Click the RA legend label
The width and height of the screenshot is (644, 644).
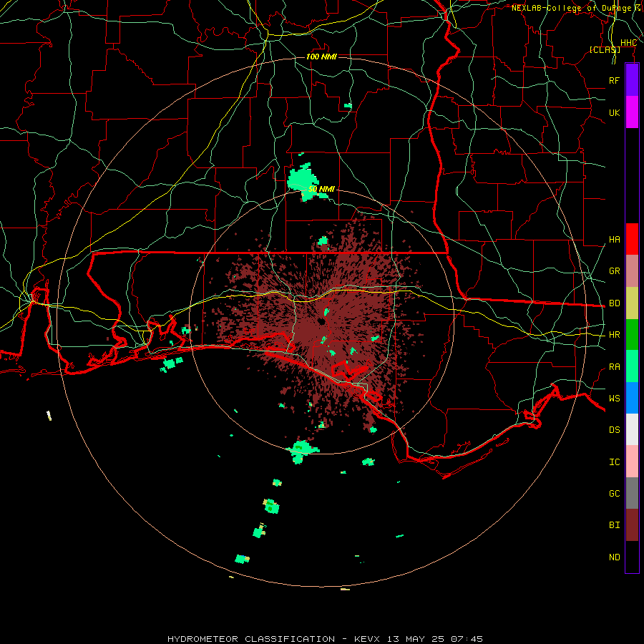(x=615, y=367)
